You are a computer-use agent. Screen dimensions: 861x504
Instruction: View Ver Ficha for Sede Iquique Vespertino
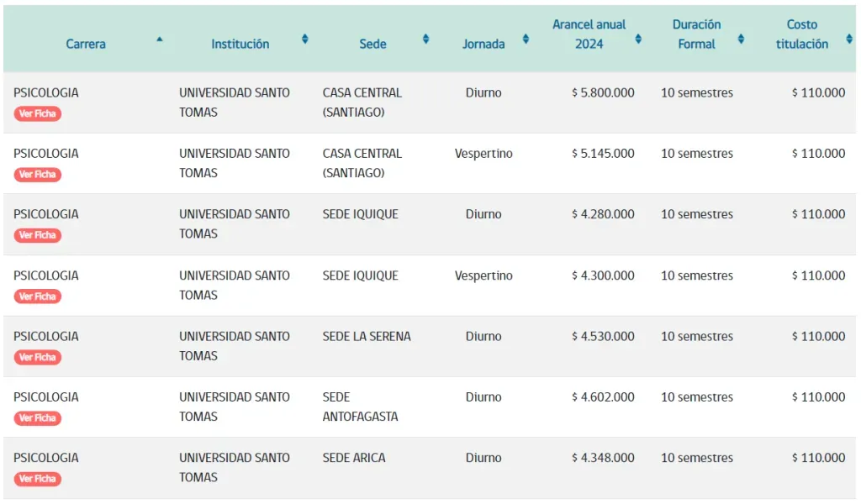pyautogui.click(x=37, y=297)
